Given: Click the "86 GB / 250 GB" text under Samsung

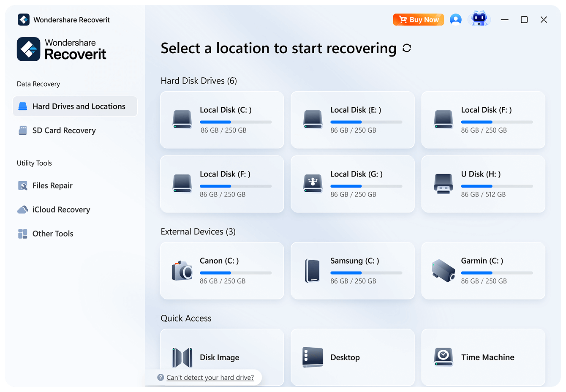Looking at the screenshot, I should (x=353, y=281).
